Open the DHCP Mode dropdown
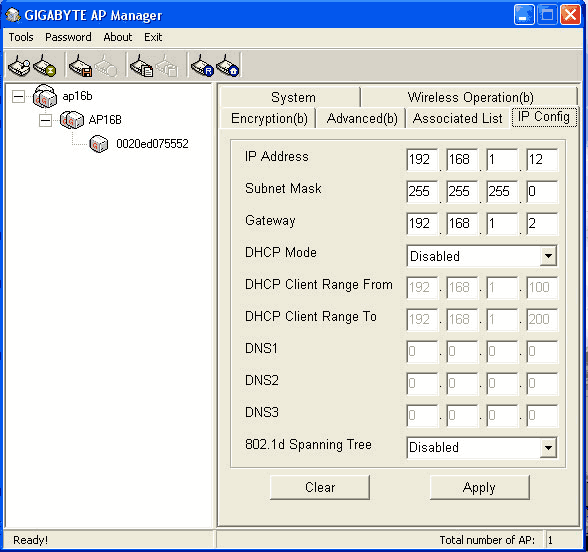 pyautogui.click(x=548, y=256)
